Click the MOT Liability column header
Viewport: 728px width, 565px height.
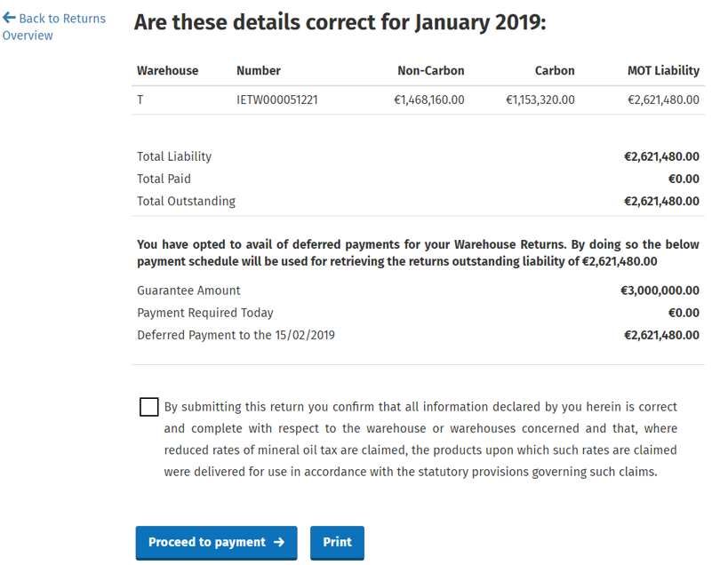(x=663, y=70)
